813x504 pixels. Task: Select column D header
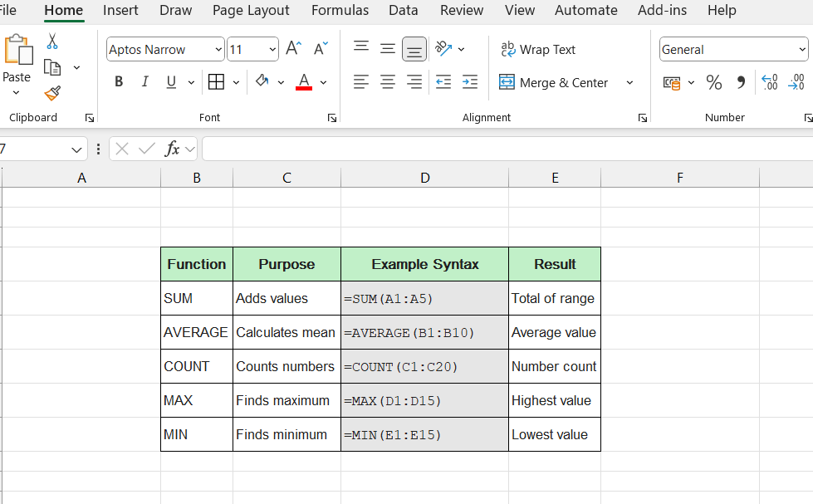[424, 178]
